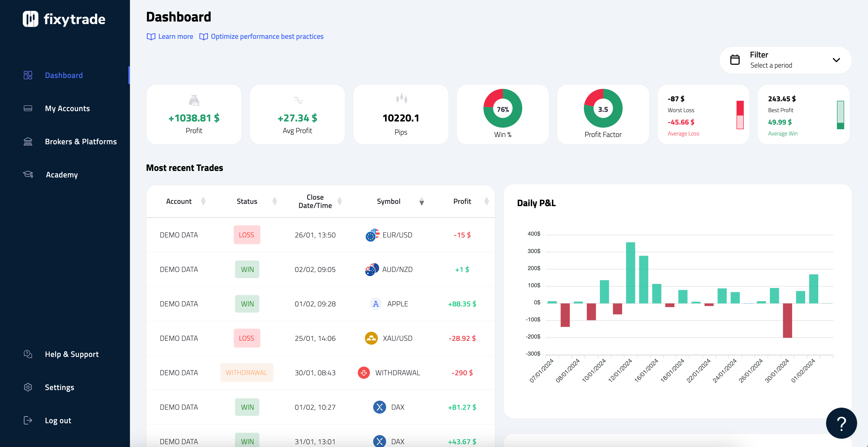
Task: Click the 49.99 $ Average Win value
Action: click(780, 122)
